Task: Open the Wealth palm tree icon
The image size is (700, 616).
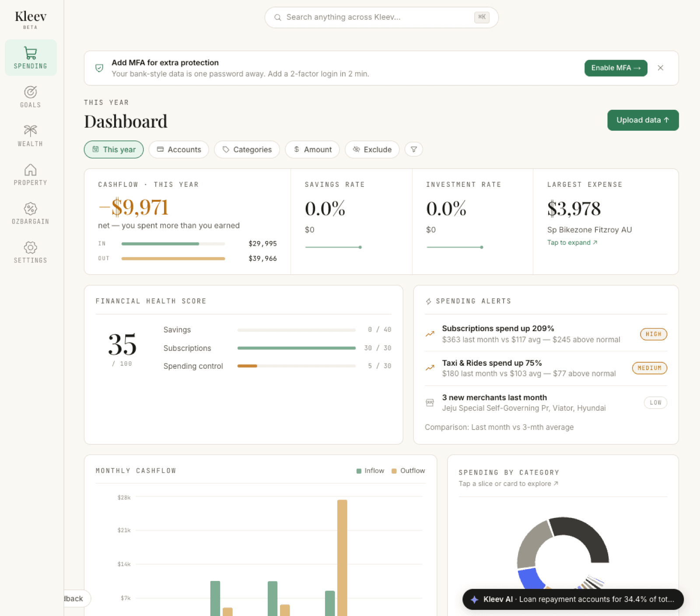Action: point(30,130)
